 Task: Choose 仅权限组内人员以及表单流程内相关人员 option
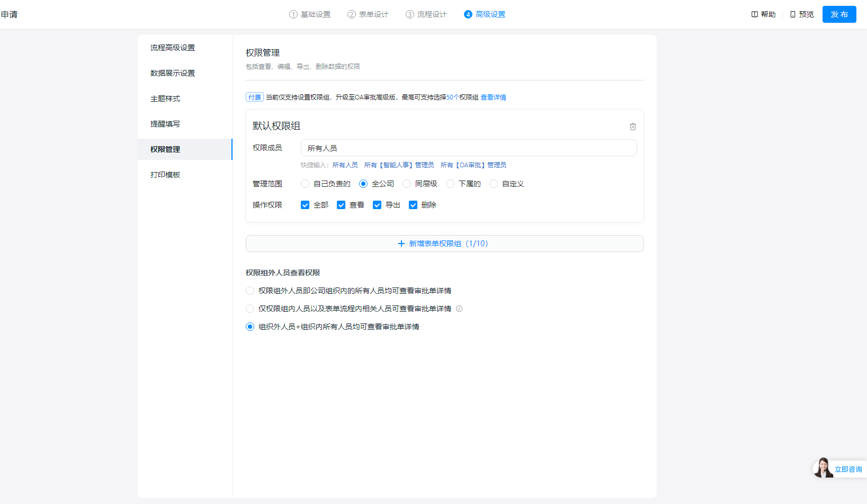click(250, 309)
